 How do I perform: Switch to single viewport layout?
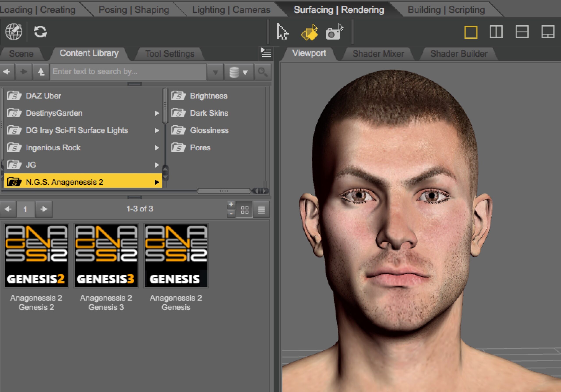click(x=470, y=32)
